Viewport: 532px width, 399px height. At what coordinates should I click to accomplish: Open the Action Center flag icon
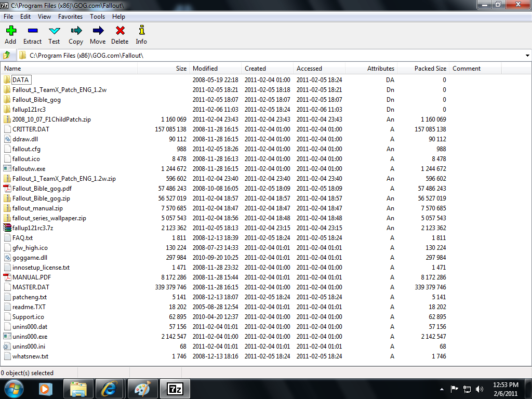(x=455, y=389)
